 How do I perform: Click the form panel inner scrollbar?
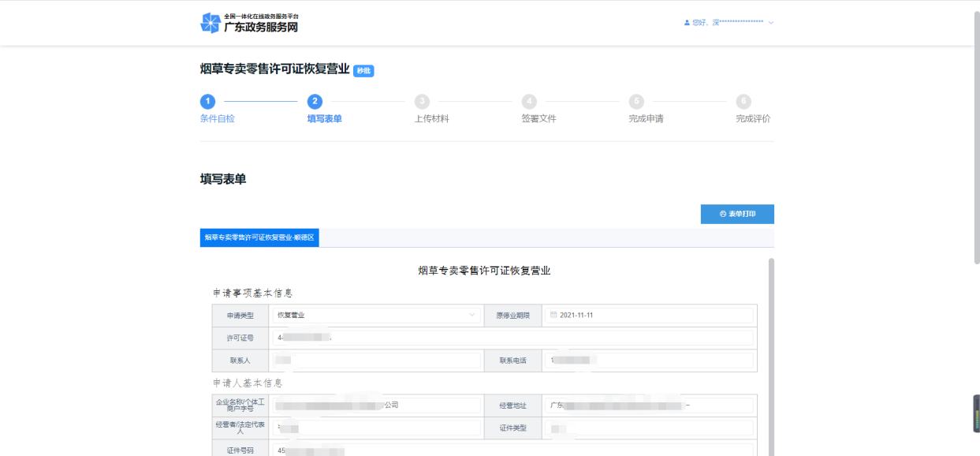click(771, 356)
